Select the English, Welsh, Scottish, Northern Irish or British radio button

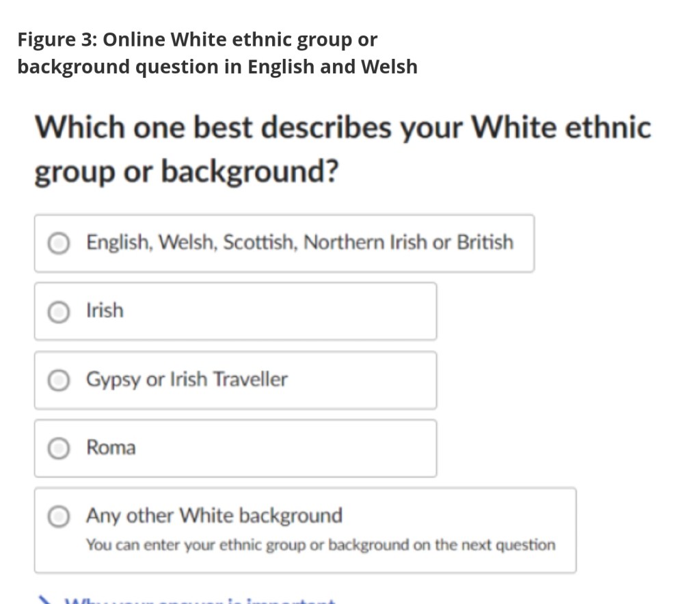(59, 243)
